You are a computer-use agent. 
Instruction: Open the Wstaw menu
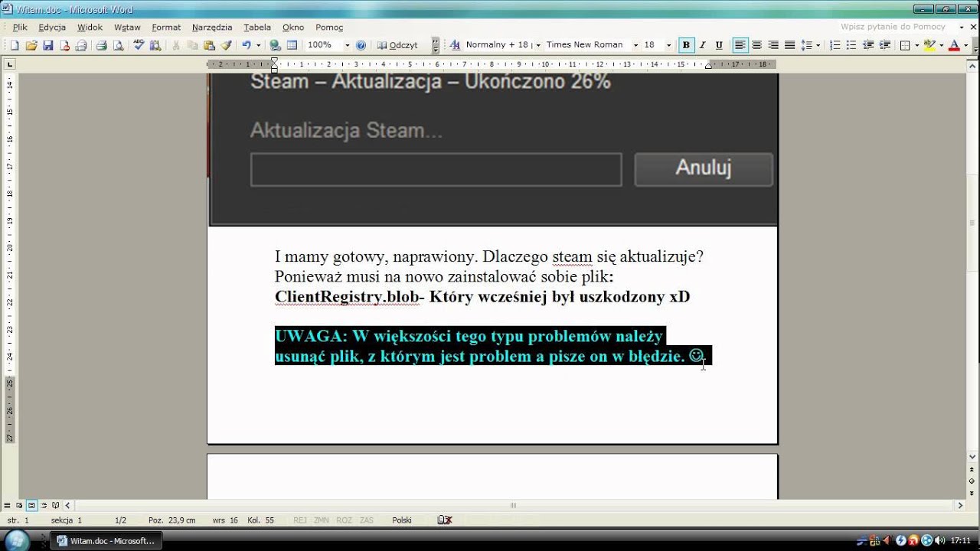tap(127, 27)
